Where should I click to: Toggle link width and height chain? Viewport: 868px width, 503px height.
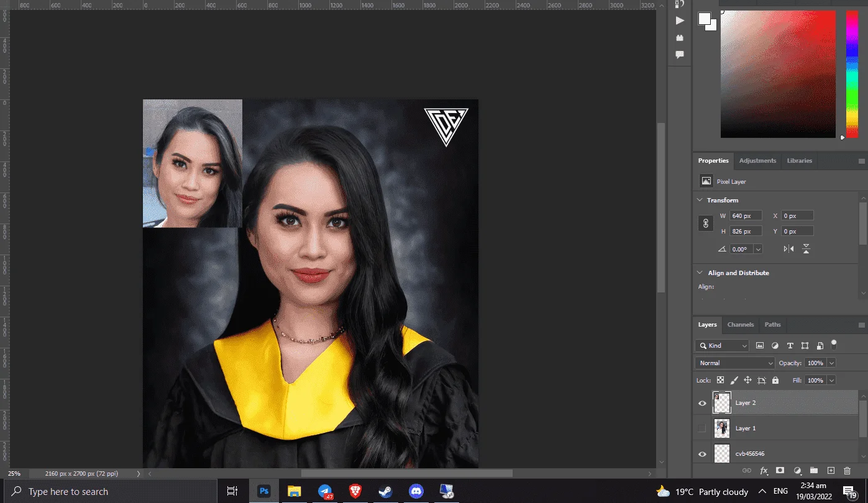tap(706, 223)
